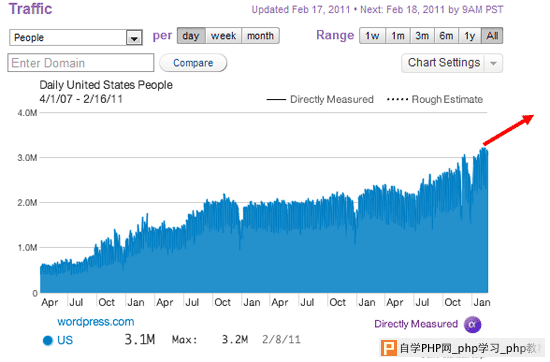Click the purple alpha badge icon
This screenshot has height=362, width=550.
click(x=472, y=324)
